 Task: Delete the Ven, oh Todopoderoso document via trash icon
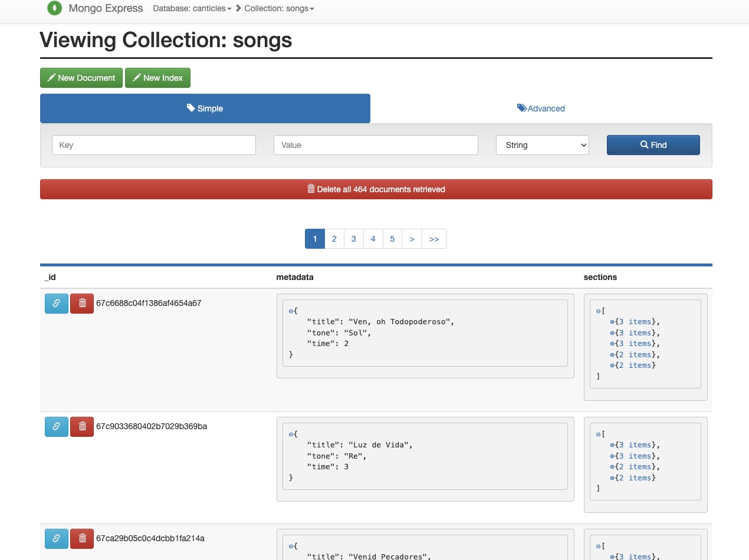tap(82, 304)
